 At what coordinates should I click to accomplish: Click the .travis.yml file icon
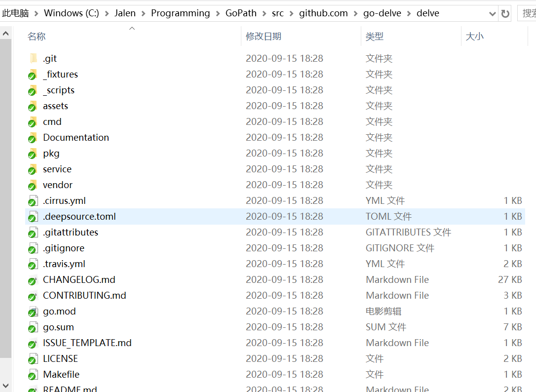click(x=33, y=264)
